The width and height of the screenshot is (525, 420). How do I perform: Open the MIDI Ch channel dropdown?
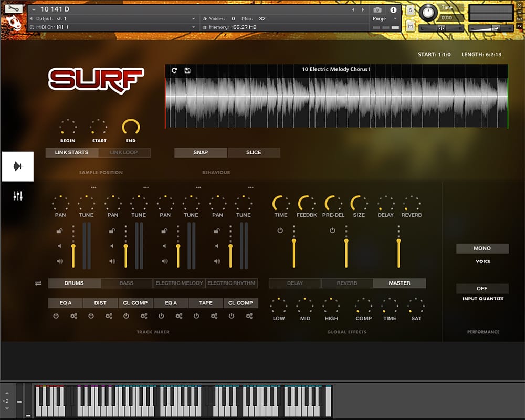coord(194,27)
